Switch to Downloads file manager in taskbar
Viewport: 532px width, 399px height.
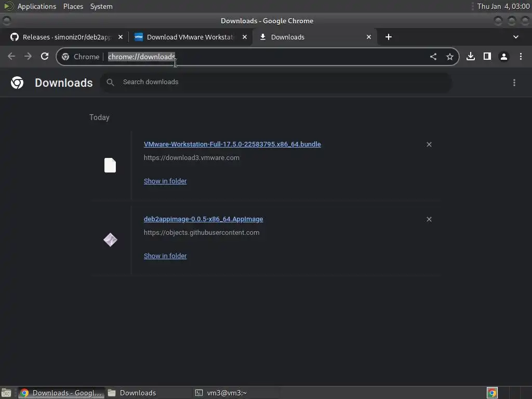[x=148, y=393]
